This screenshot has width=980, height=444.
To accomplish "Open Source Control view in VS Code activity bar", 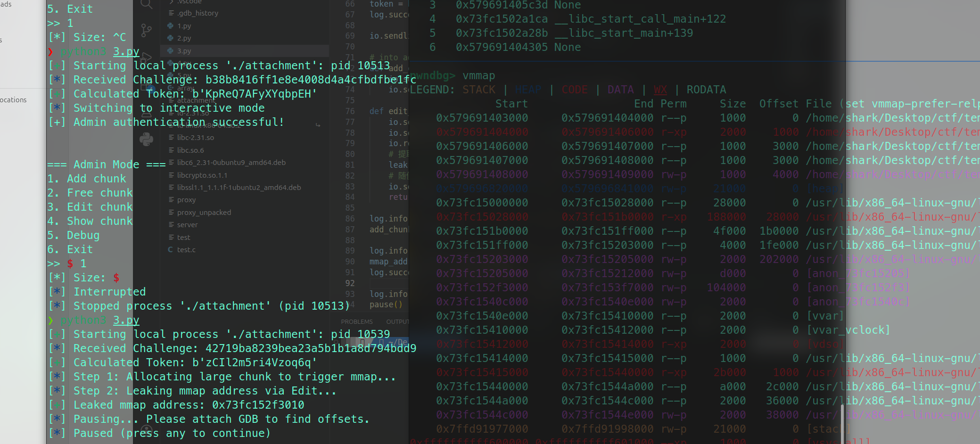I will [x=147, y=31].
